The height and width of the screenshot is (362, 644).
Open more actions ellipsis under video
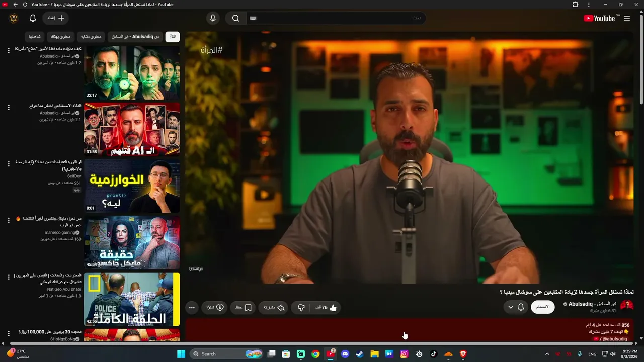[192, 308]
